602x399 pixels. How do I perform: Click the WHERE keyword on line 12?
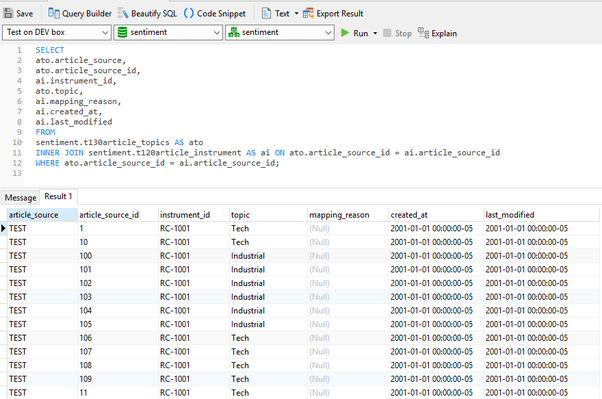pyautogui.click(x=47, y=163)
